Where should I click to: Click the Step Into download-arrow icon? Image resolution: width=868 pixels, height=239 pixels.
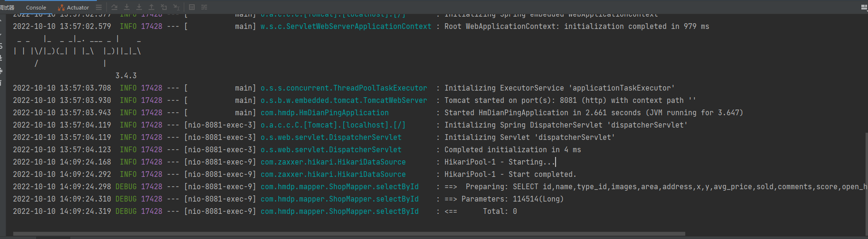[x=127, y=7]
